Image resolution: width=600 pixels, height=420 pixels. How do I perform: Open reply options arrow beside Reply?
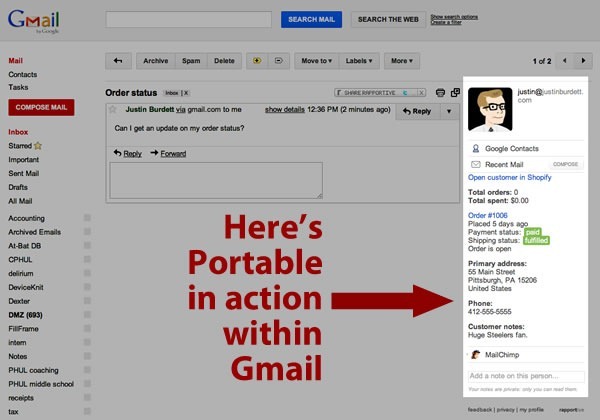point(449,111)
